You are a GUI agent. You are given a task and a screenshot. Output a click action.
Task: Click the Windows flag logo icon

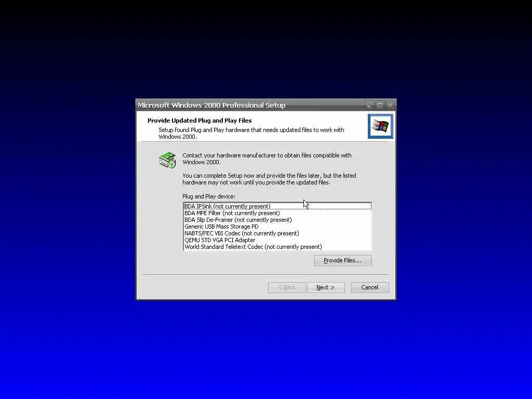coord(380,126)
